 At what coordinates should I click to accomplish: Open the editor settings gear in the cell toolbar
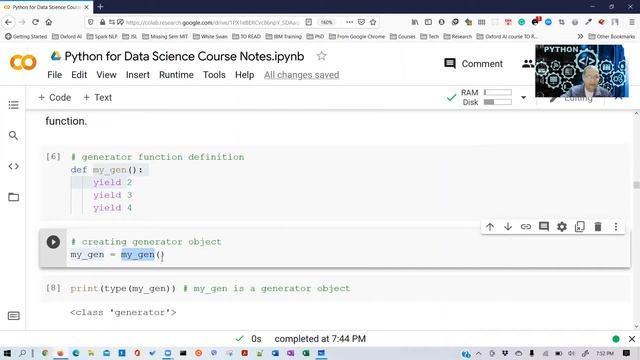[x=562, y=227]
